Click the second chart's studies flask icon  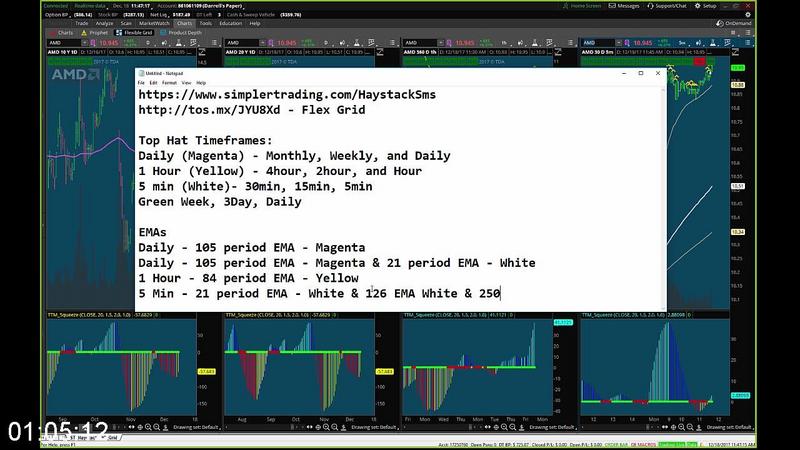pos(357,43)
